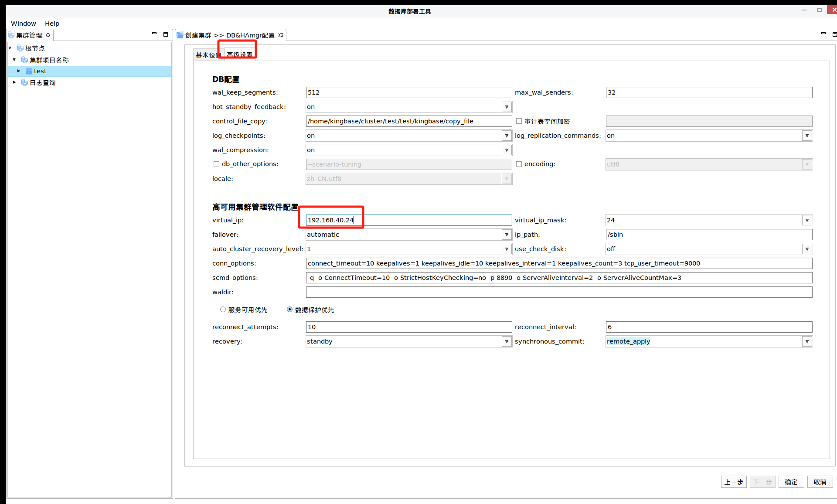837x504 pixels.
Task: Close the DB&HAmgr配置 editor tab
Action: 281,35
